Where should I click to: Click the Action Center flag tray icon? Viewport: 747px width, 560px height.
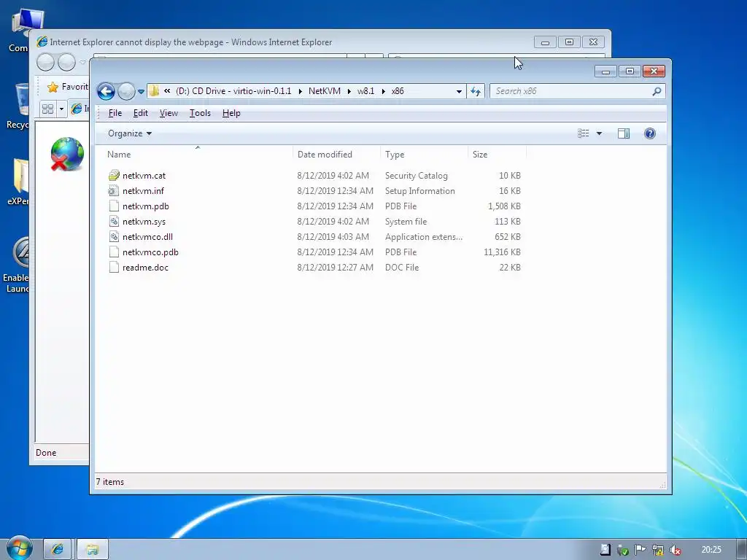point(640,550)
